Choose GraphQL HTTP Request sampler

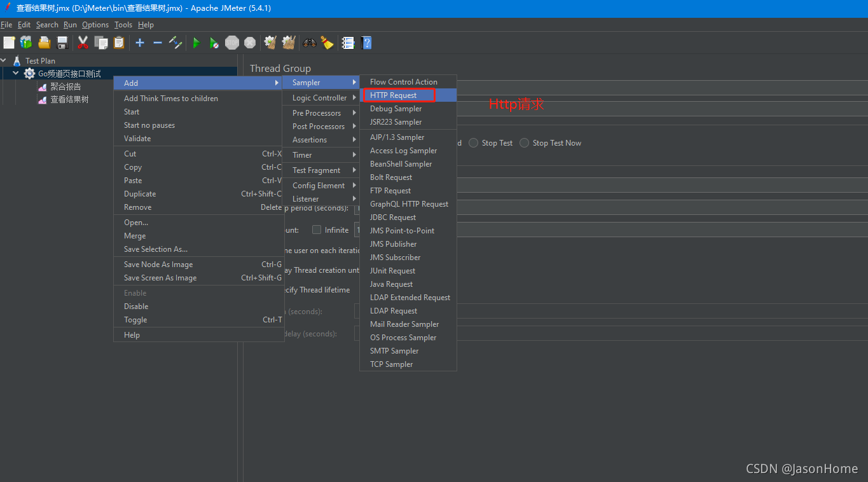click(x=408, y=204)
